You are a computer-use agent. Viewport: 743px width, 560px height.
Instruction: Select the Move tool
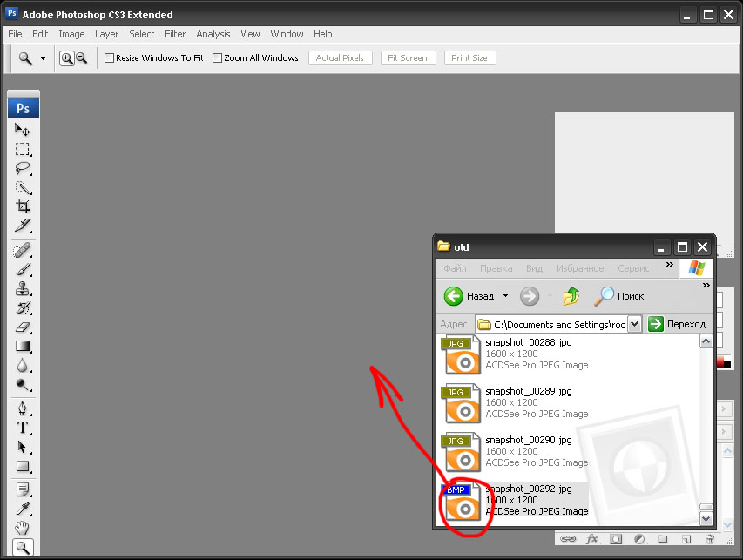click(23, 130)
